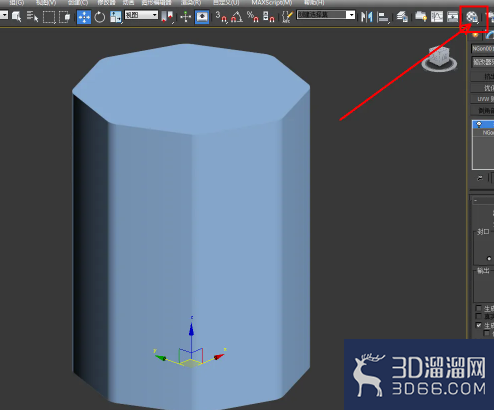Toggle the indented 使用图形 ID checkbox
This screenshot has height=410, width=494.
tap(486, 333)
